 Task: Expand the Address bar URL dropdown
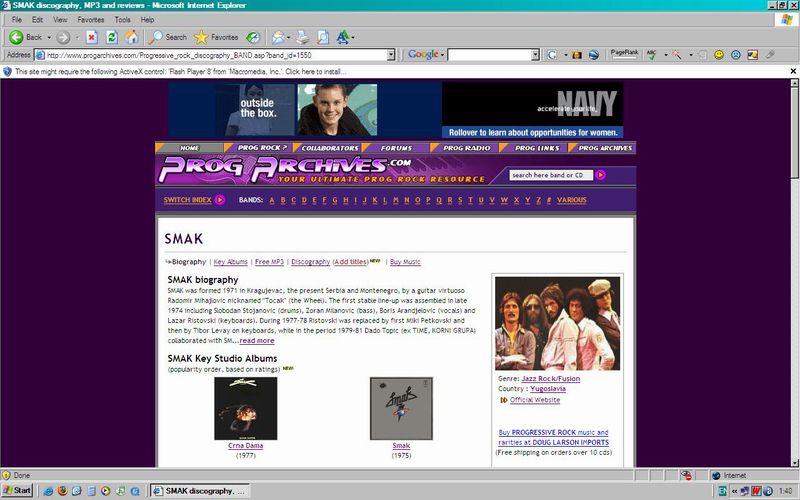[391, 55]
